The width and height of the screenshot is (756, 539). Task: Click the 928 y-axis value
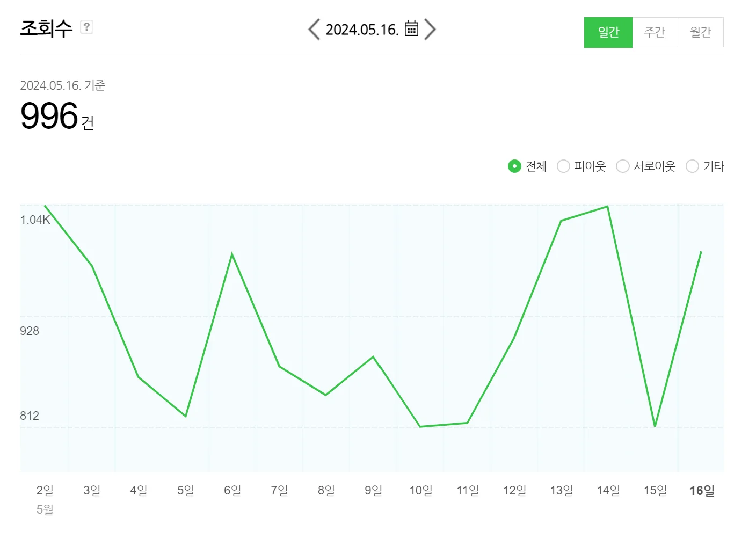pos(30,331)
